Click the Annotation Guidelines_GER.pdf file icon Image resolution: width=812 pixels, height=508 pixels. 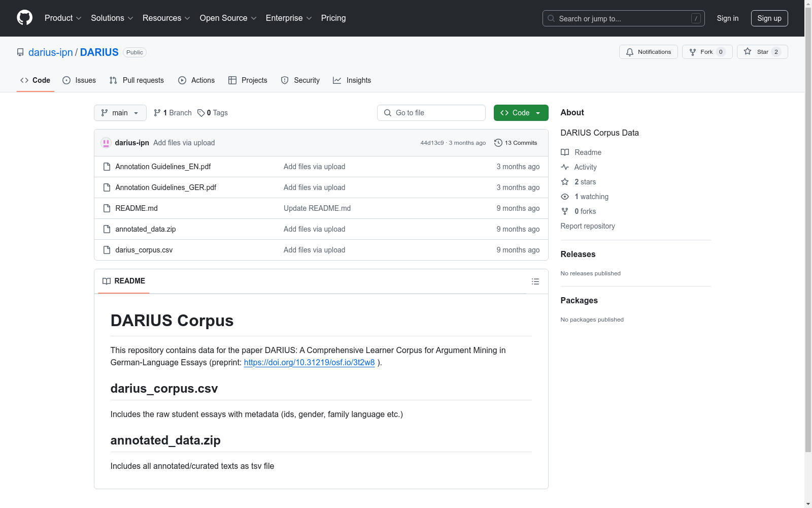(x=107, y=187)
